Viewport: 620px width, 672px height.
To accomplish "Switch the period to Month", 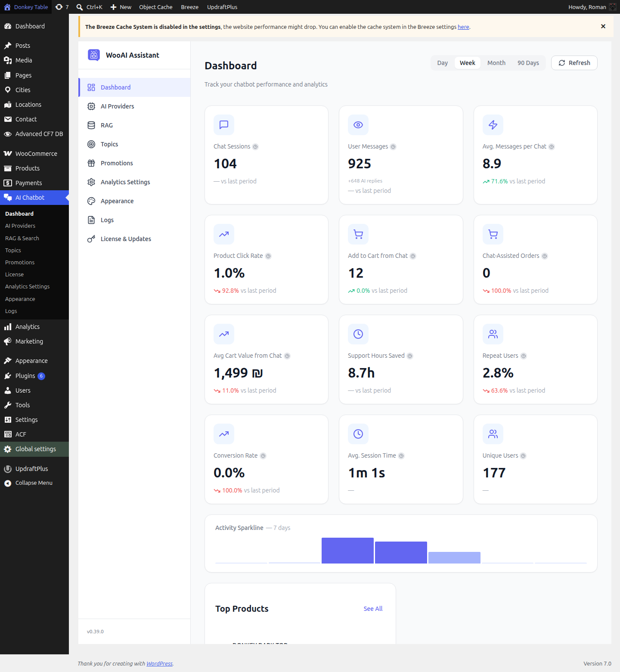I will point(496,63).
